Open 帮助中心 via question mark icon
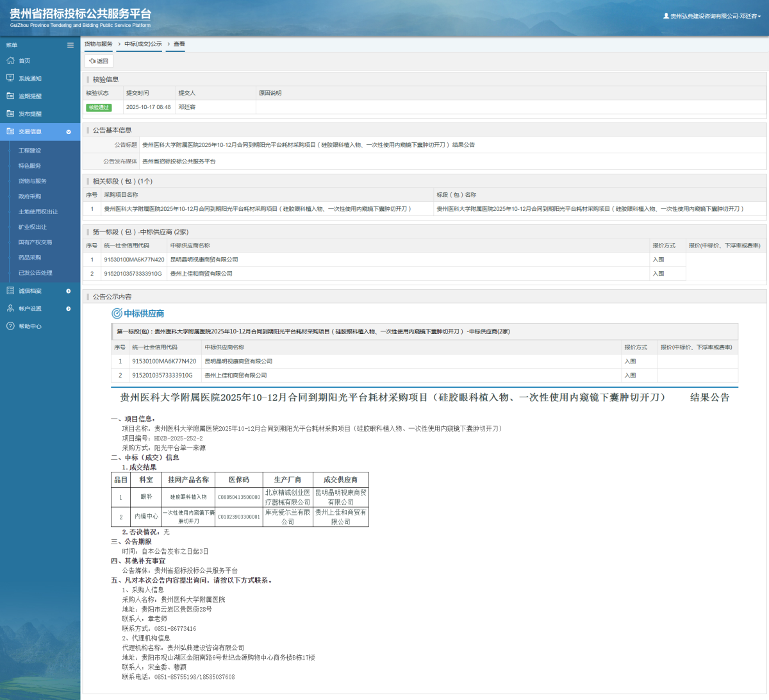This screenshot has width=769, height=700. 10,326
